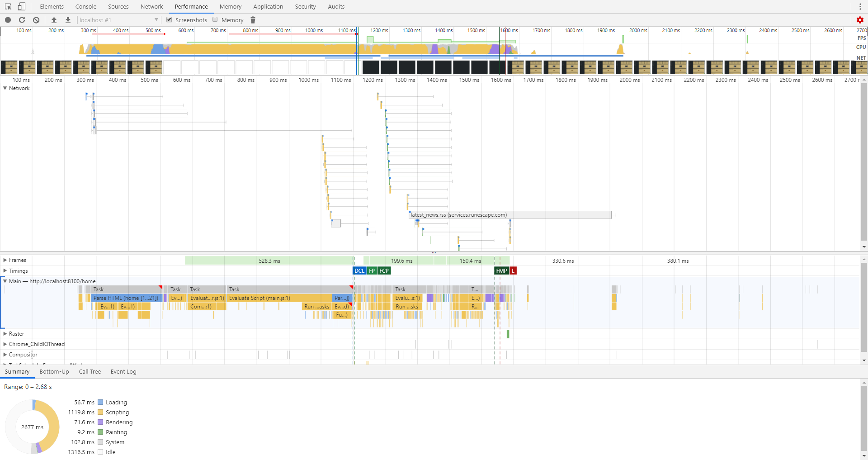Viewport: 868px width, 460px height.
Task: Click the reload and profile icon
Action: coord(22,20)
